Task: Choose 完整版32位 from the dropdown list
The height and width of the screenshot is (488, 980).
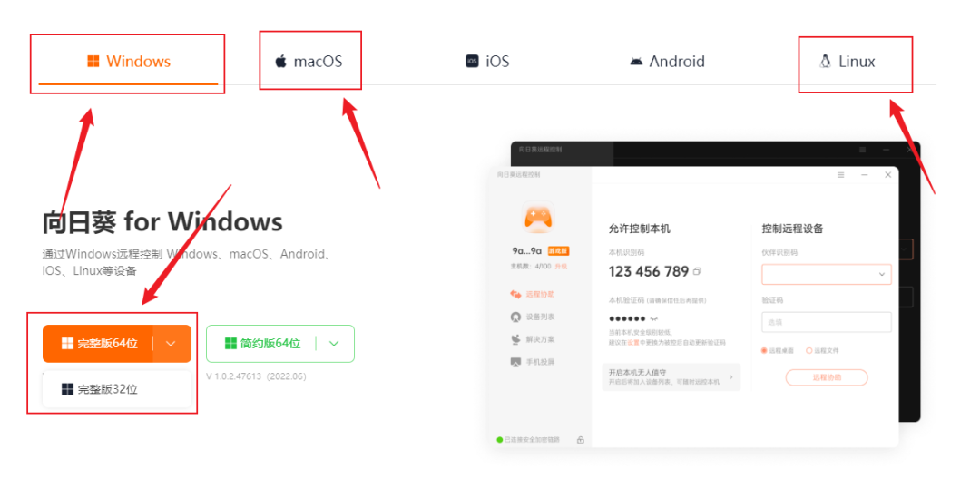Action: coord(117,389)
